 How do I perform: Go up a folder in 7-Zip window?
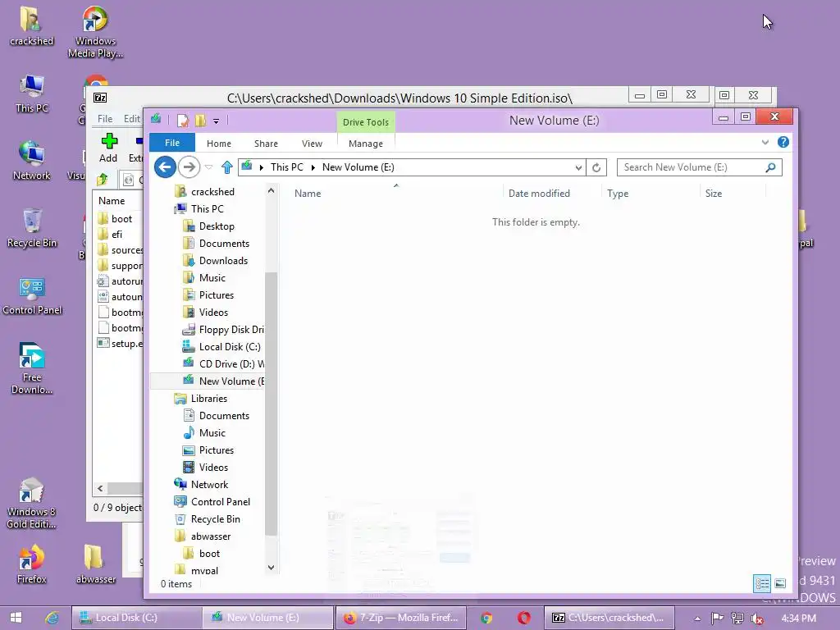102,180
